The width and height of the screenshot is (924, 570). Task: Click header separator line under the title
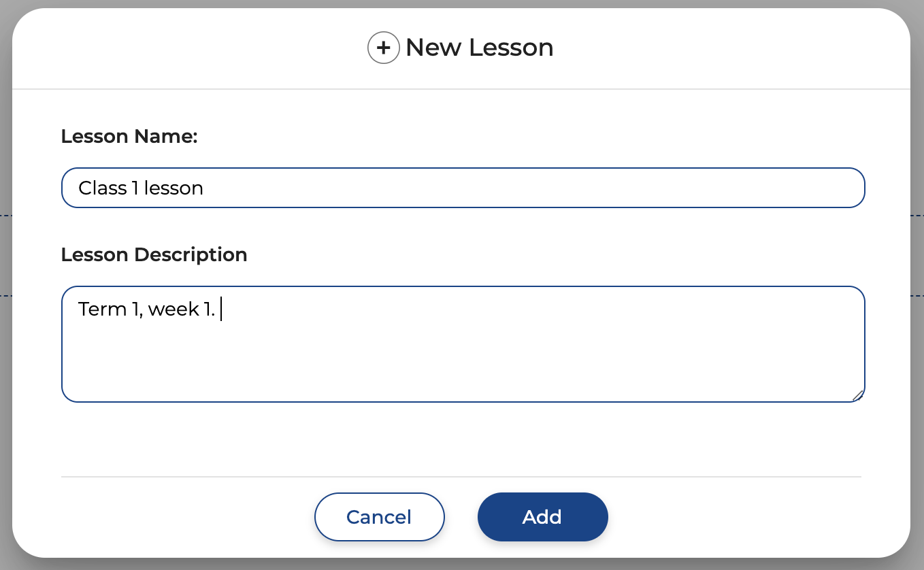[461, 89]
